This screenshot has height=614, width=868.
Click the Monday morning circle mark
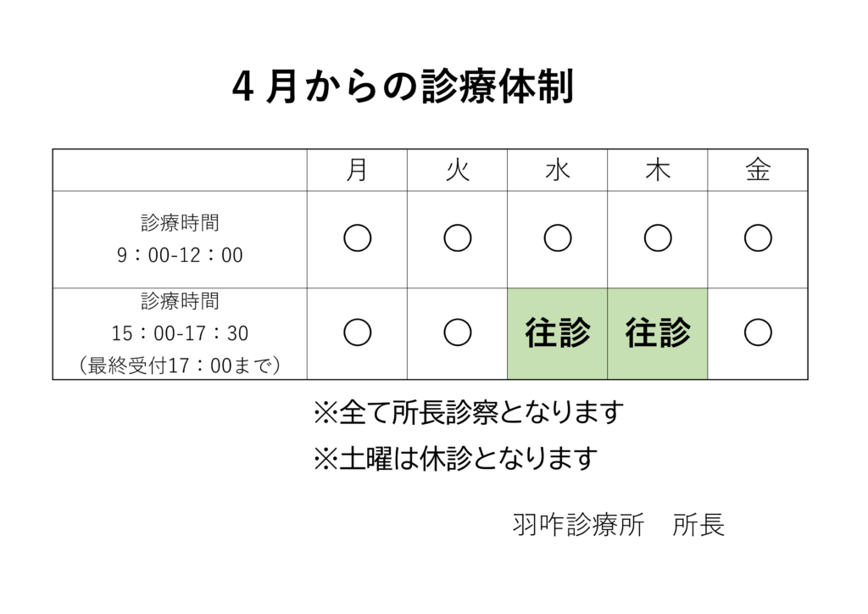click(x=358, y=239)
